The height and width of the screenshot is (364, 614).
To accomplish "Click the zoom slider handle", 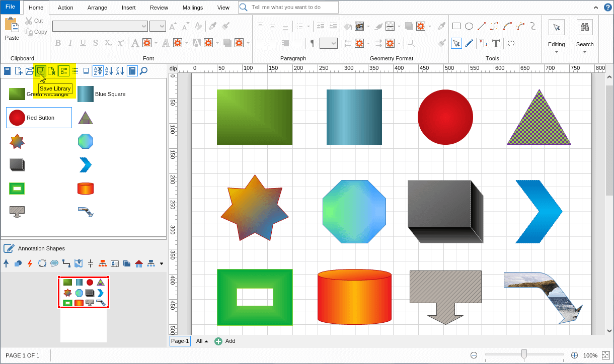I will pos(524,355).
